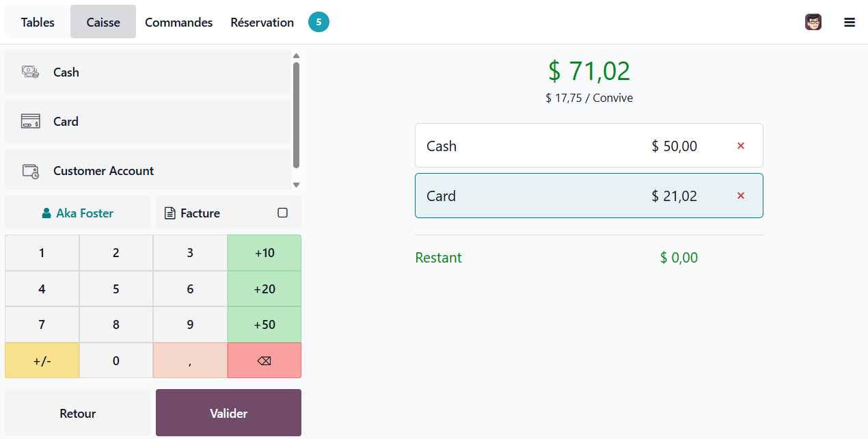Toggle the +/- sign key
This screenshot has width=868, height=439.
tap(42, 360)
